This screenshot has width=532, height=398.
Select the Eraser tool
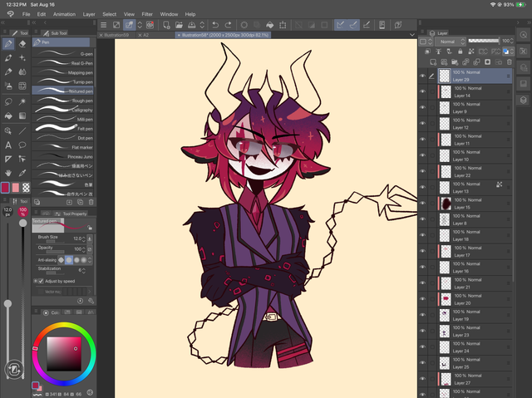point(22,44)
